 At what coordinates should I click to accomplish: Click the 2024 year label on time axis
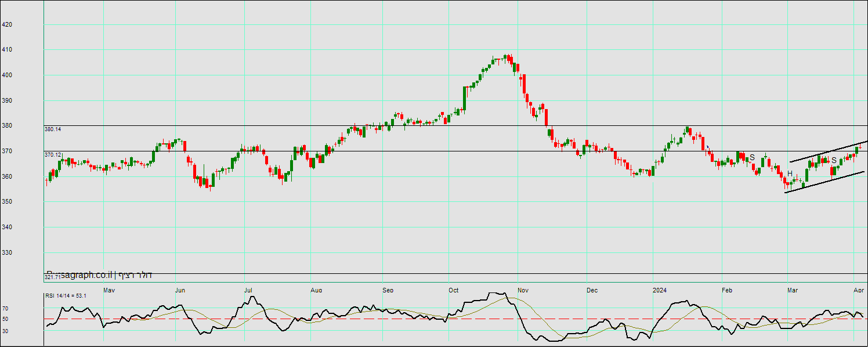pos(660,290)
